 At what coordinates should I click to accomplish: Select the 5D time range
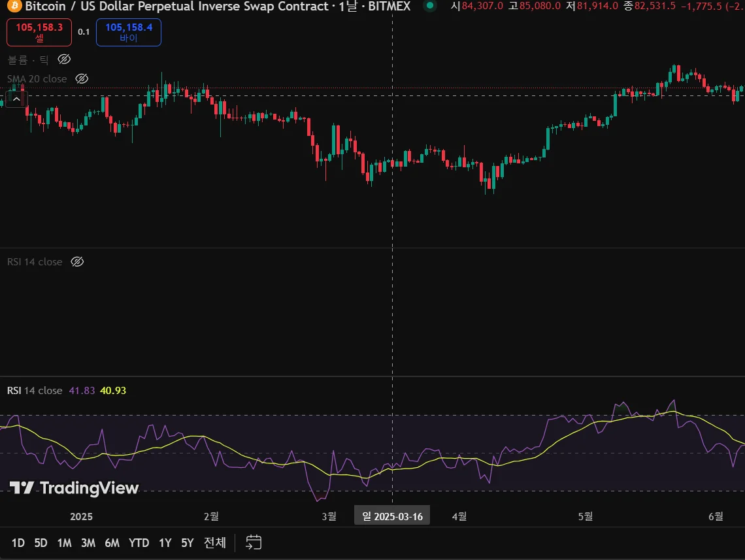[x=41, y=542]
